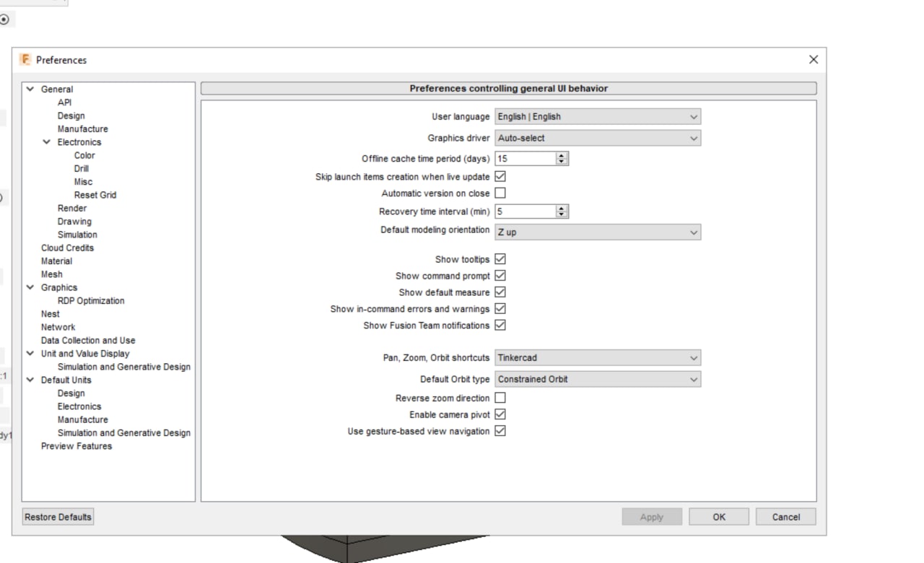The height and width of the screenshot is (563, 924).
Task: Select Mesh preferences
Action: 52,274
